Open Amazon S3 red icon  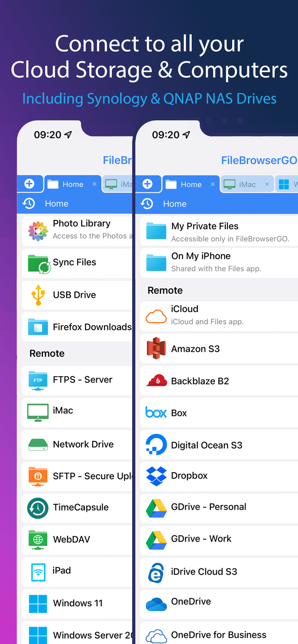[156, 348]
